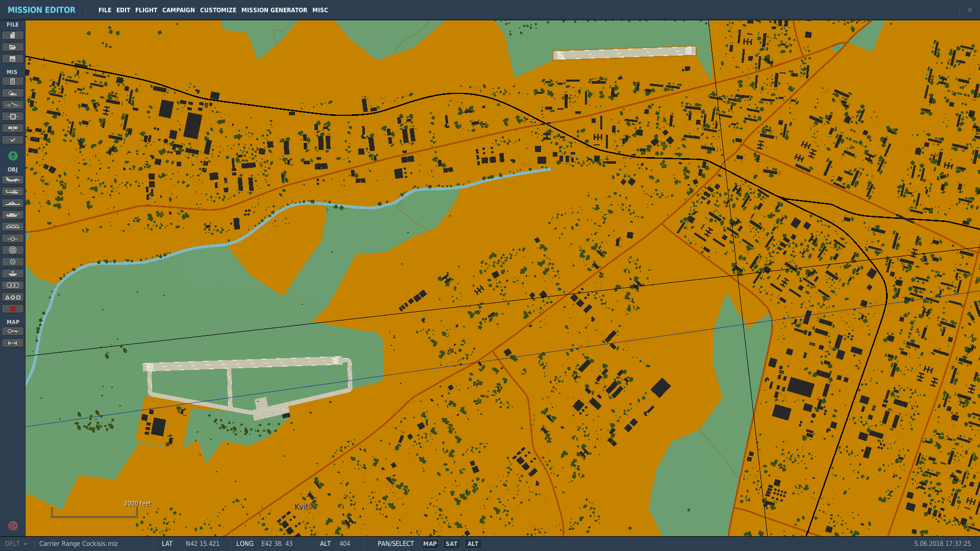Open the map ruler distance tool
The image size is (980, 551).
[x=13, y=343]
